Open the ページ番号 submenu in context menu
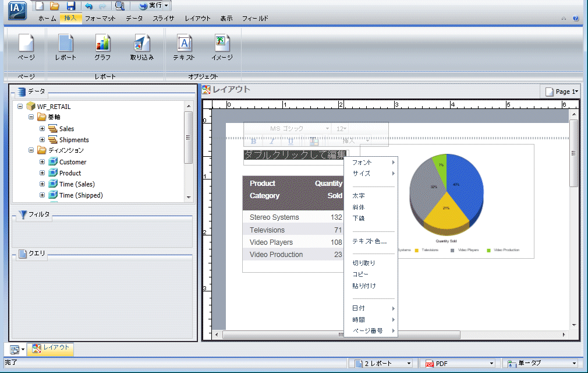This screenshot has height=373, width=588. 371,330
